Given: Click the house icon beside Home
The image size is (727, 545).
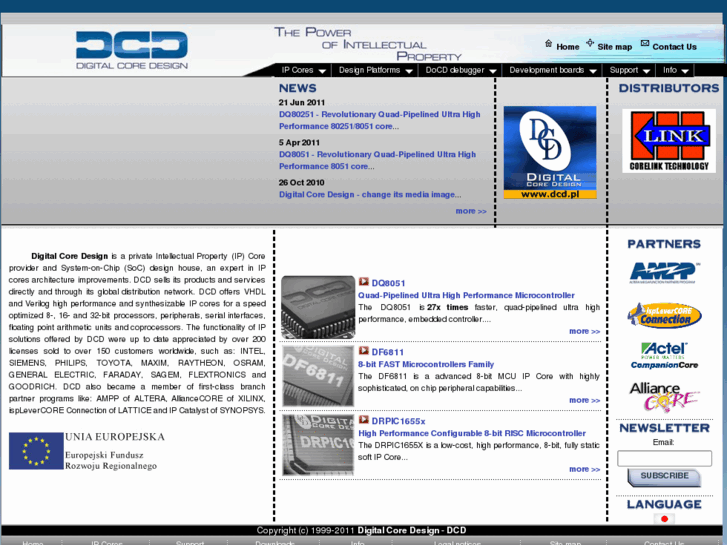Looking at the screenshot, I should pos(548,44).
